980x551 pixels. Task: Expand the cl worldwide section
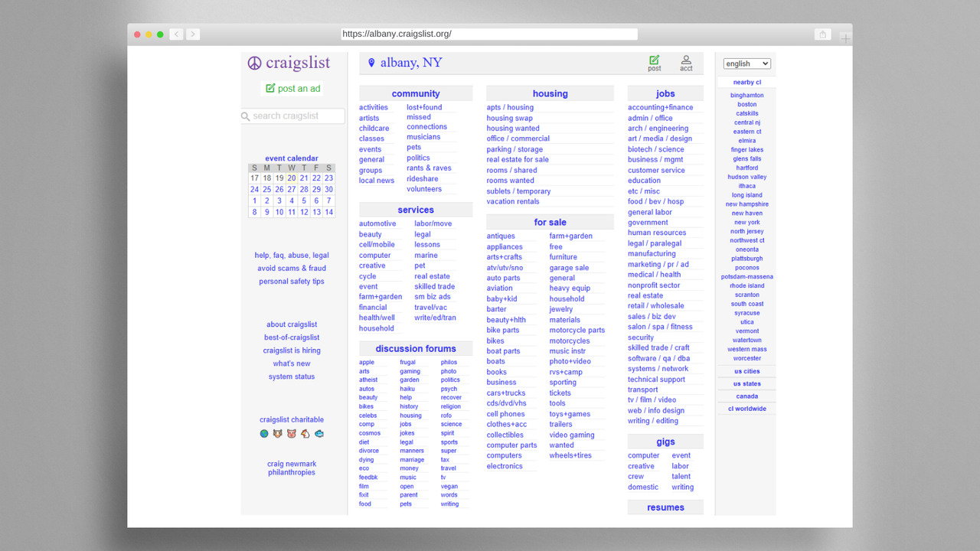tap(747, 409)
